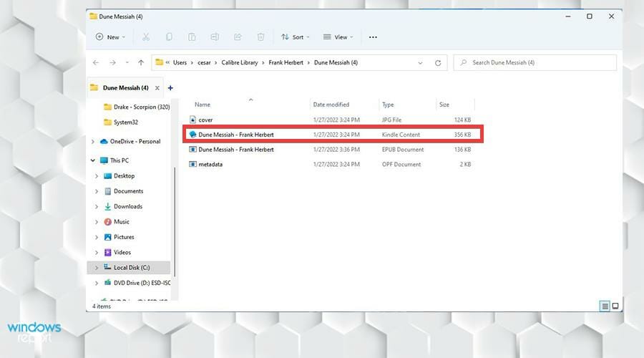This screenshot has width=644, height=358.
Task: Click the Videos icon in sidebar
Action: [107, 252]
